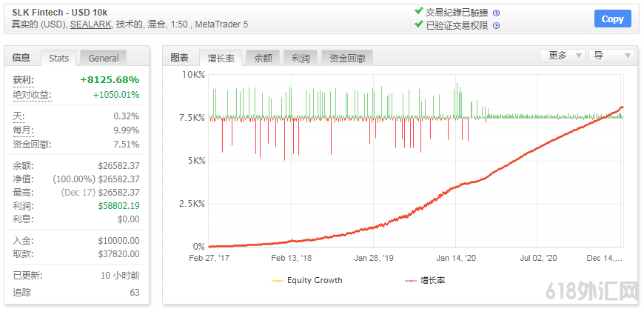Click the 9.99% monthly value

tap(127, 130)
